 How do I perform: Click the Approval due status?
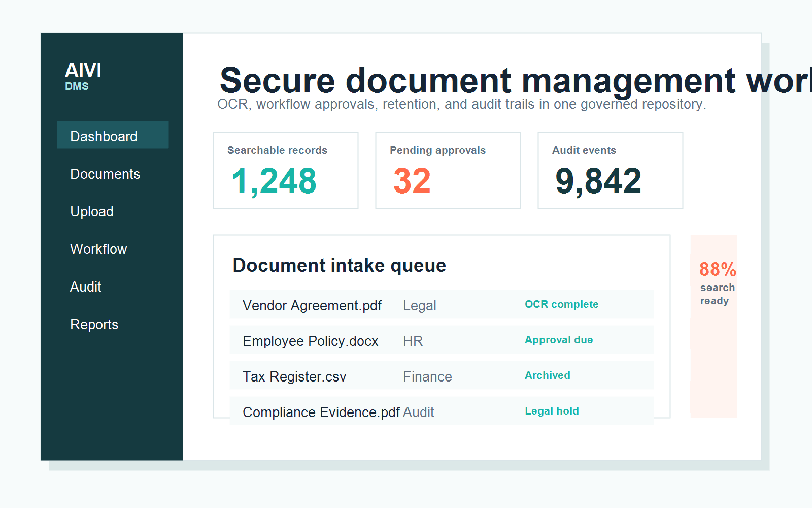coord(559,340)
